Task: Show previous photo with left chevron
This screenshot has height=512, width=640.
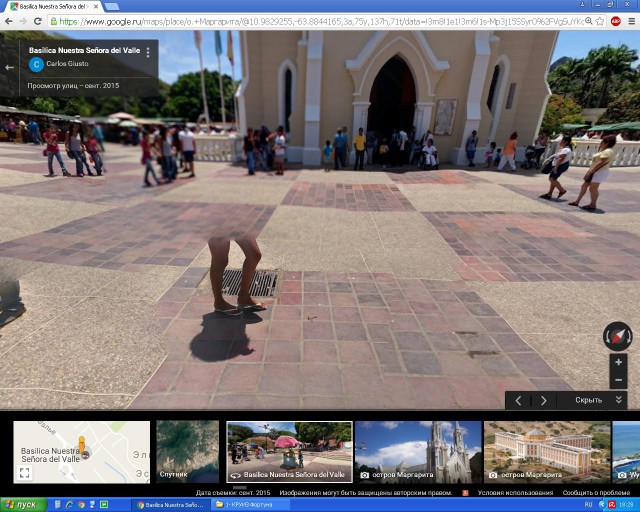Action: tap(518, 401)
